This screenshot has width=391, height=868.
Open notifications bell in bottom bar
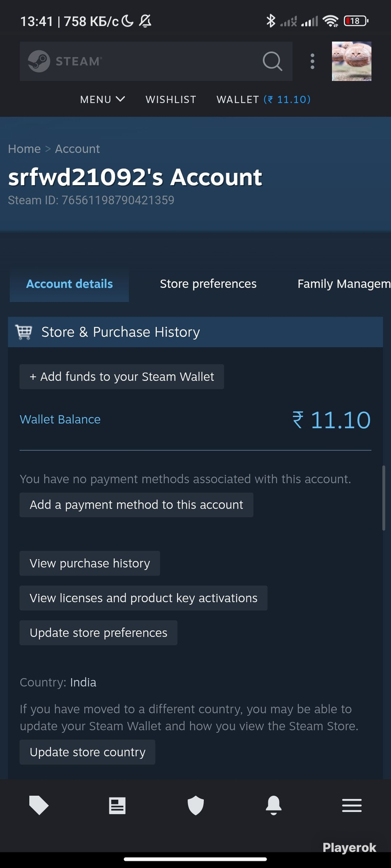tap(274, 805)
